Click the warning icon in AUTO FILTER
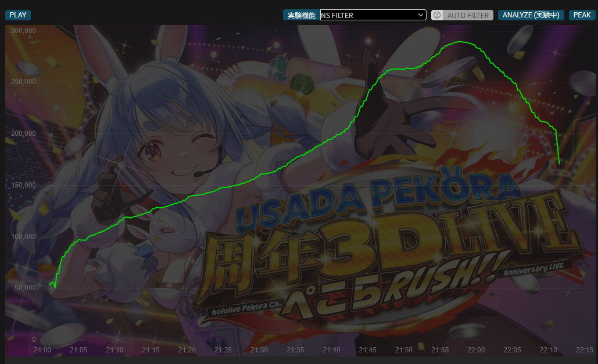Image resolution: width=598 pixels, height=364 pixels. pos(437,15)
